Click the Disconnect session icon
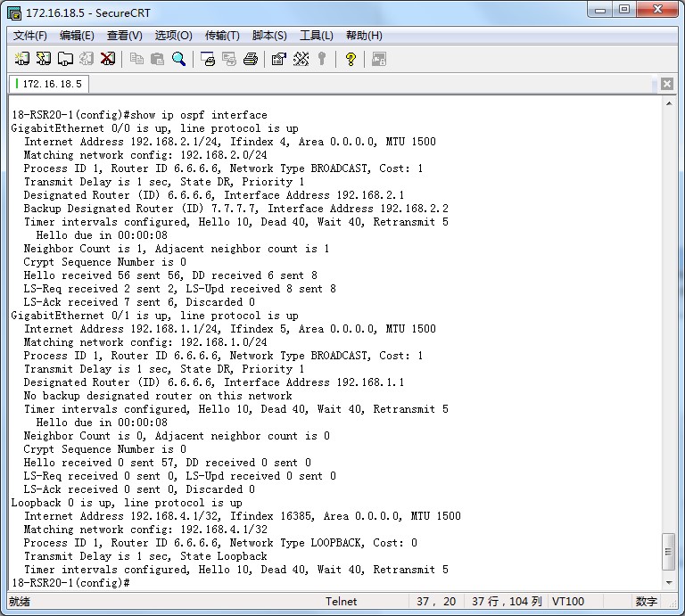Viewport: 685px width, 616px height. point(108,59)
